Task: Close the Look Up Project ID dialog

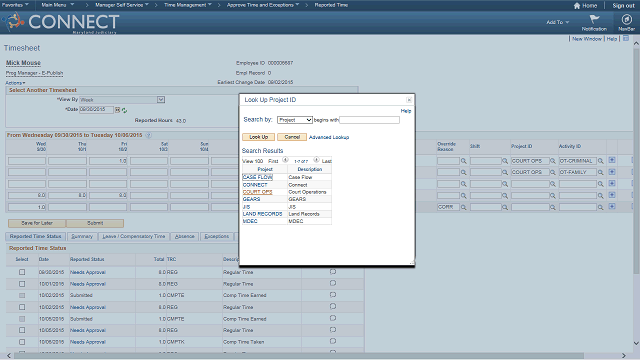Action: [x=409, y=100]
